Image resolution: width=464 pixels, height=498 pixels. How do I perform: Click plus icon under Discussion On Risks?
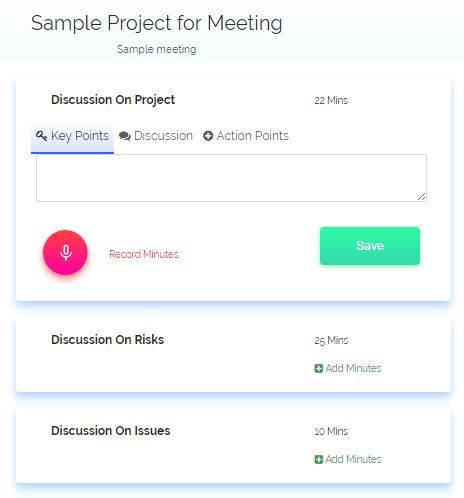tap(319, 368)
